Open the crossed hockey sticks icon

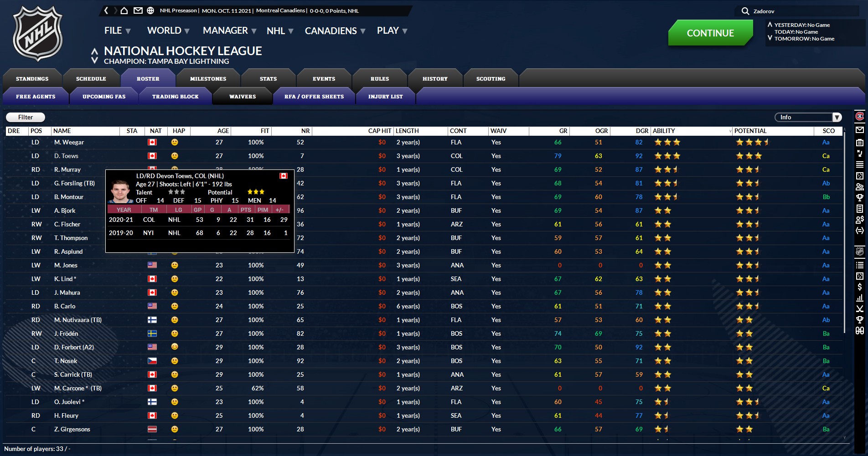860,308
